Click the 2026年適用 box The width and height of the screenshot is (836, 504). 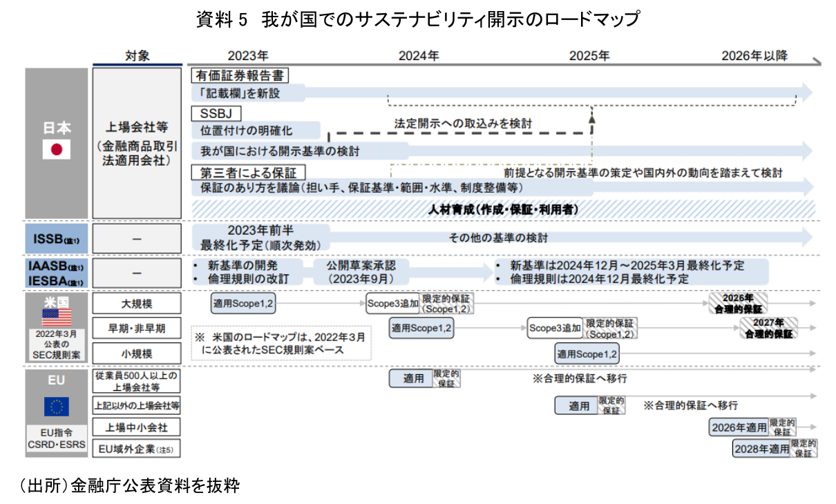point(739,427)
